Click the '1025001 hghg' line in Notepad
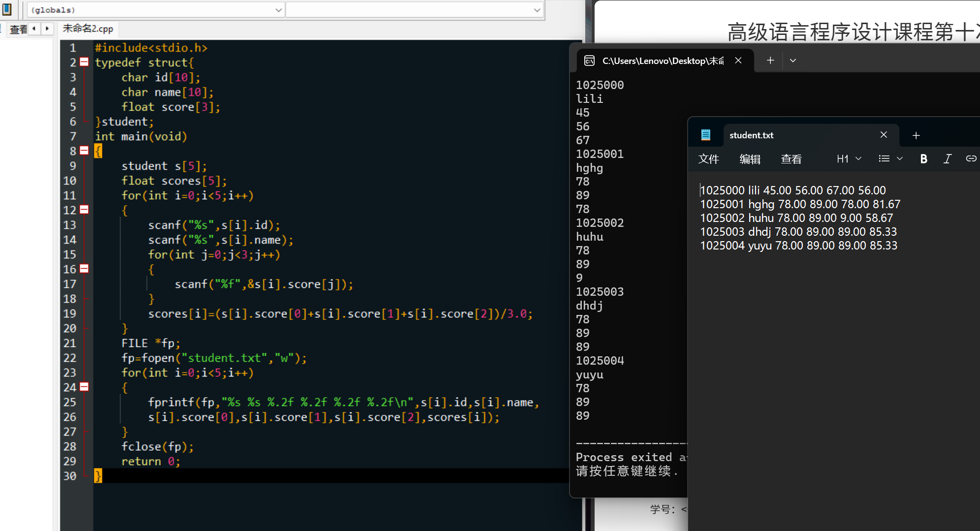This screenshot has height=531, width=980. tap(800, 204)
